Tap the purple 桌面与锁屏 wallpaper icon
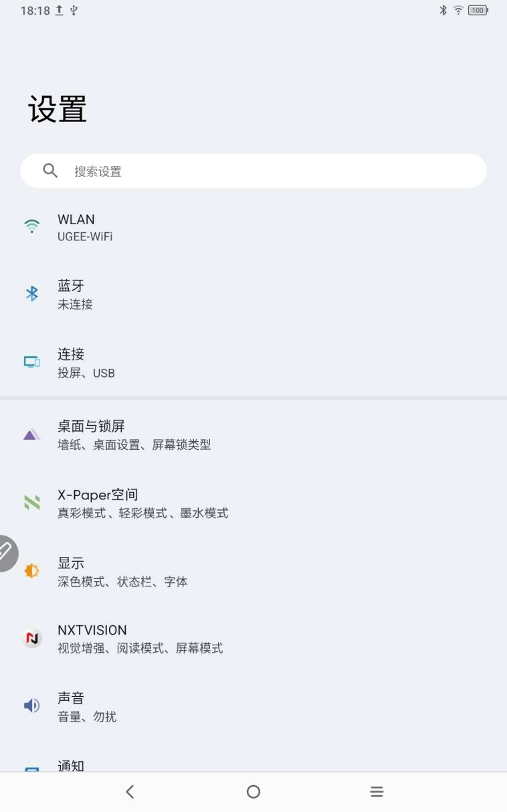This screenshot has height=812, width=507. (x=31, y=434)
